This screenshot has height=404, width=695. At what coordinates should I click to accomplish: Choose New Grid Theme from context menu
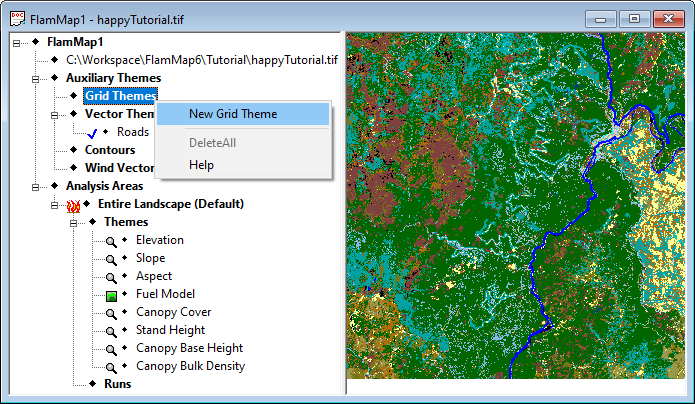point(243,114)
